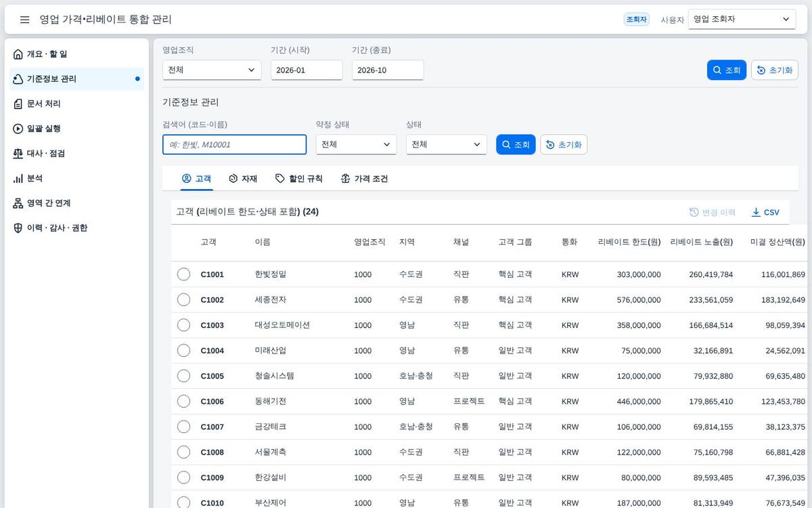This screenshot has width=812, height=508.
Task: Select the radio button for C1005 청솔시스템
Action: [183, 376]
